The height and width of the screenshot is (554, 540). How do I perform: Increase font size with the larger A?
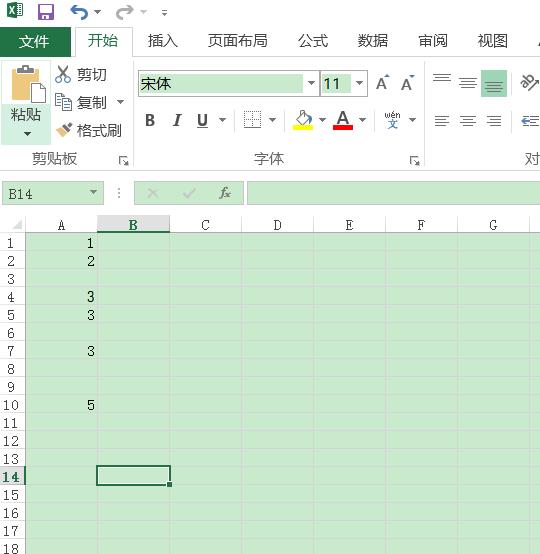(x=383, y=83)
